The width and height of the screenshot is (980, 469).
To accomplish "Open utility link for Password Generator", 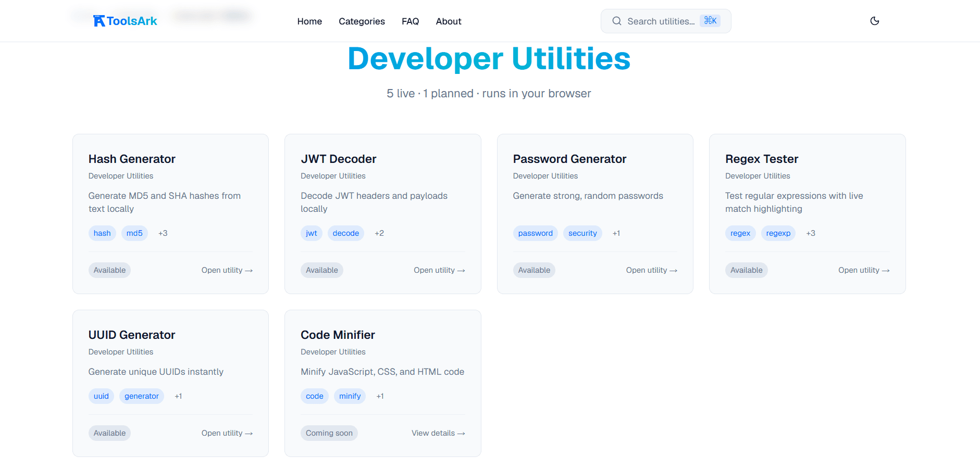I will 652,270.
